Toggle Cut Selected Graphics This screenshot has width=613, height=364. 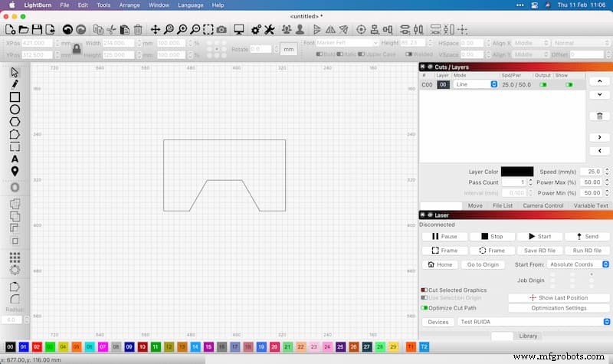[424, 290]
